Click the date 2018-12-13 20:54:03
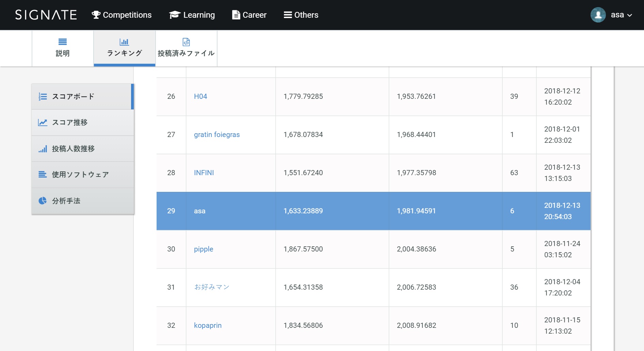The height and width of the screenshot is (351, 644). pyautogui.click(x=562, y=211)
